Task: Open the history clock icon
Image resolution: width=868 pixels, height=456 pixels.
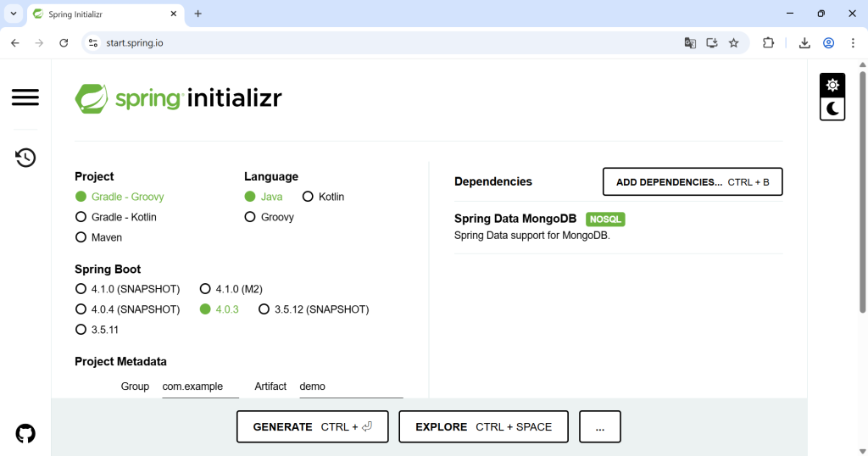Action: click(x=25, y=158)
